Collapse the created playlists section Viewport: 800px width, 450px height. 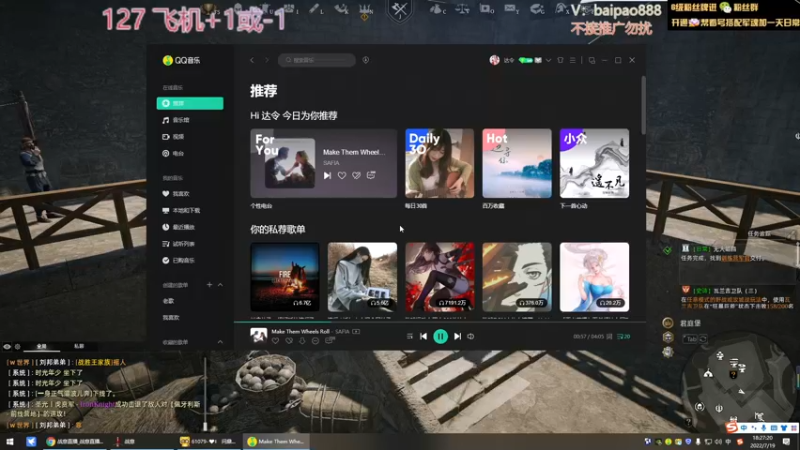pyautogui.click(x=220, y=285)
